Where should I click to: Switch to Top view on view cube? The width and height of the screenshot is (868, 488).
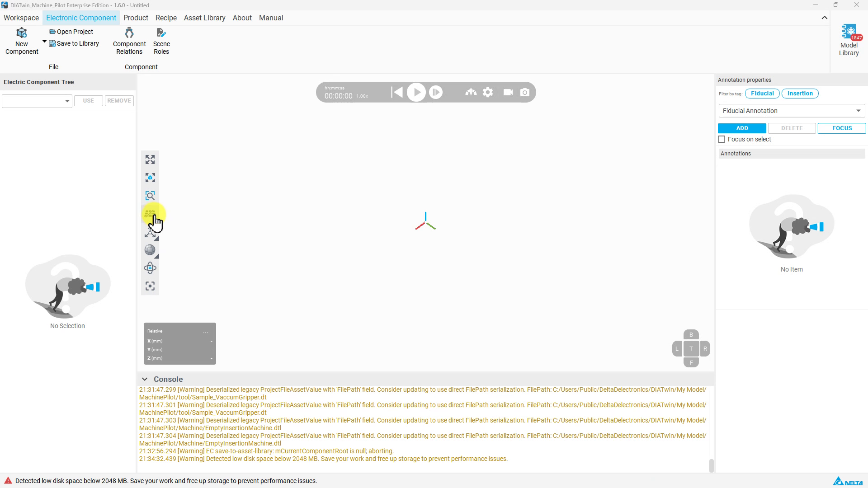click(x=691, y=349)
